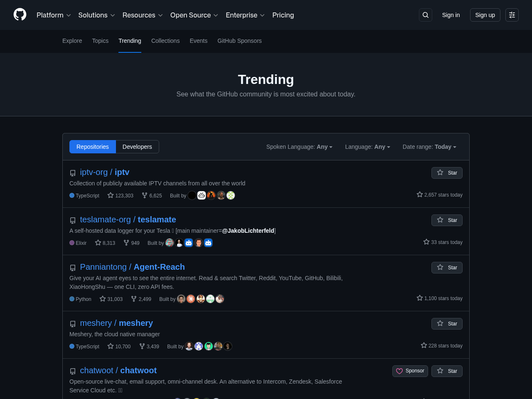Open Agent-Reach forks count 2,499
This screenshot has height=399, width=532.
[x=141, y=299]
